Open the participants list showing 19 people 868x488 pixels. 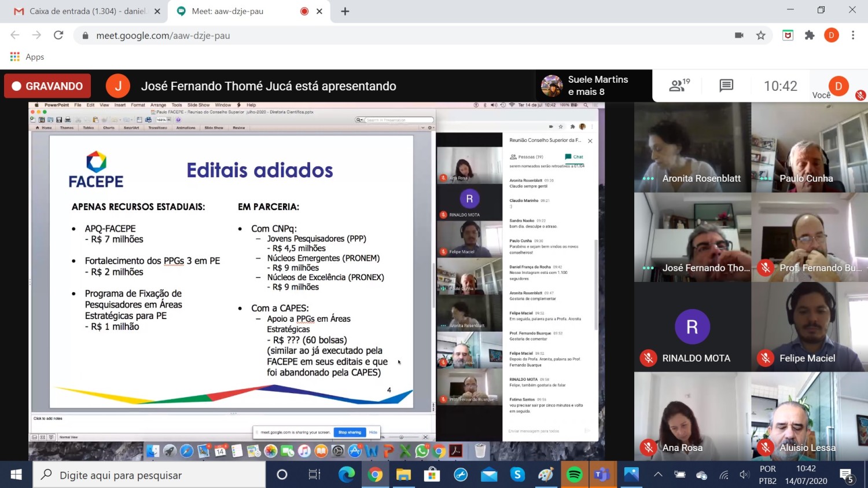click(x=679, y=86)
